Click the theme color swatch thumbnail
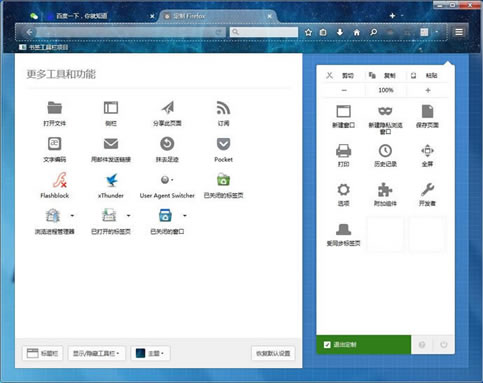 140,353
